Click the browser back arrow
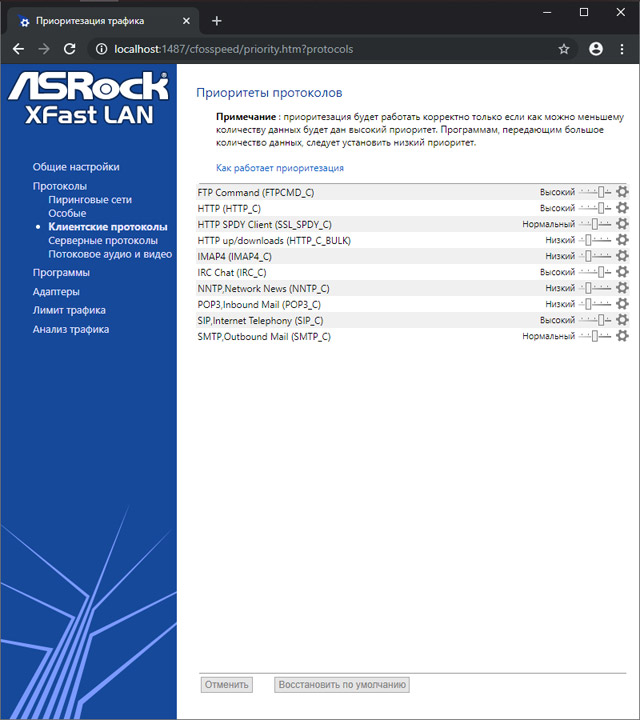The width and height of the screenshot is (640, 720). coord(18,49)
